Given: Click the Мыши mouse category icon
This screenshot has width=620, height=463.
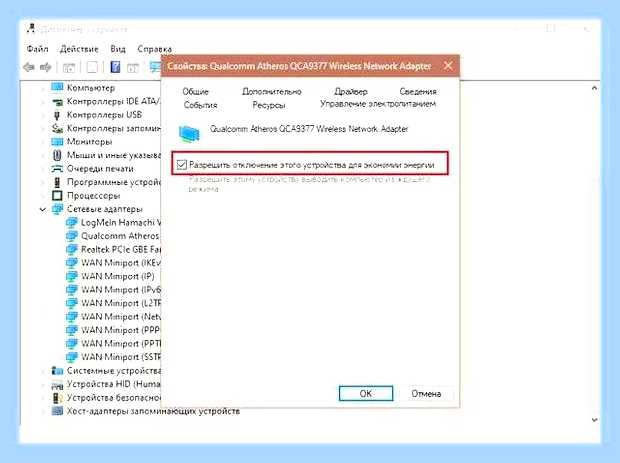Looking at the screenshot, I should pos(57,155).
